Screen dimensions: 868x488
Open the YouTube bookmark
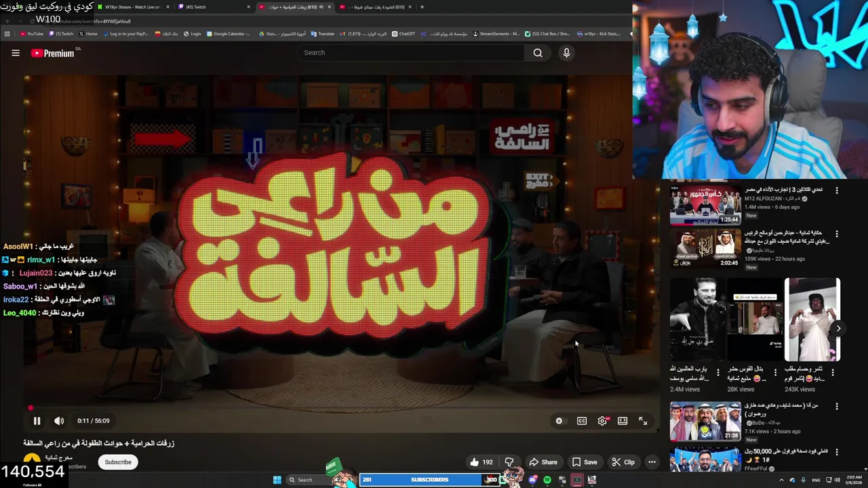tap(31, 34)
